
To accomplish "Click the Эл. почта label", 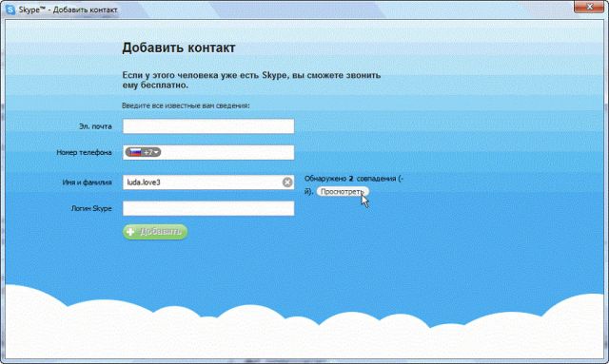I will (95, 126).
